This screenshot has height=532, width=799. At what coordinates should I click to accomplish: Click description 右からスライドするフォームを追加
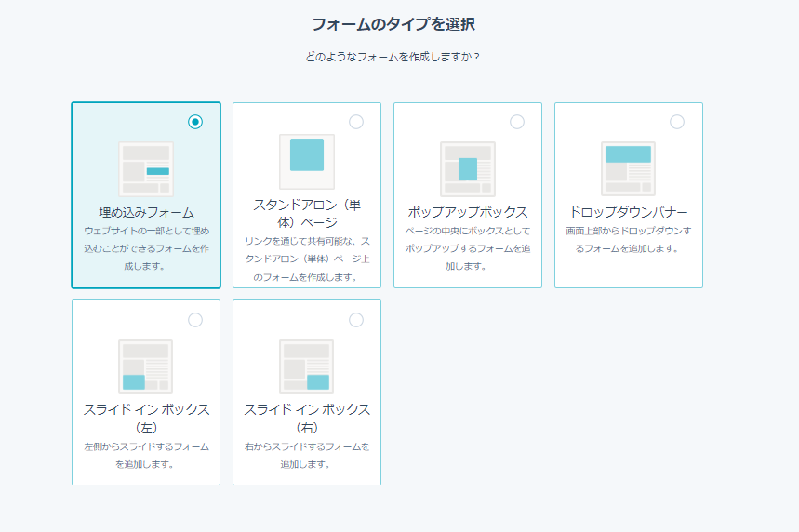tap(307, 456)
